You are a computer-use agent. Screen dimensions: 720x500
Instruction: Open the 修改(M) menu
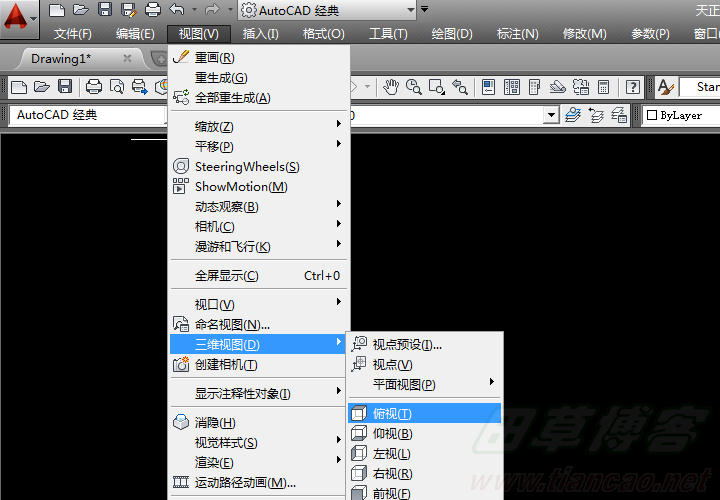(585, 34)
